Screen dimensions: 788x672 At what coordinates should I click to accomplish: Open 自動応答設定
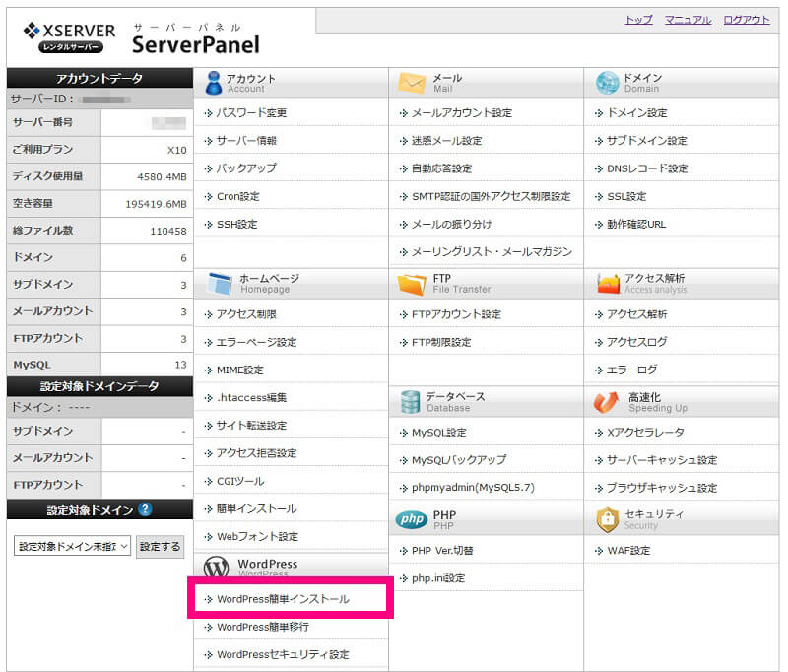point(441,168)
